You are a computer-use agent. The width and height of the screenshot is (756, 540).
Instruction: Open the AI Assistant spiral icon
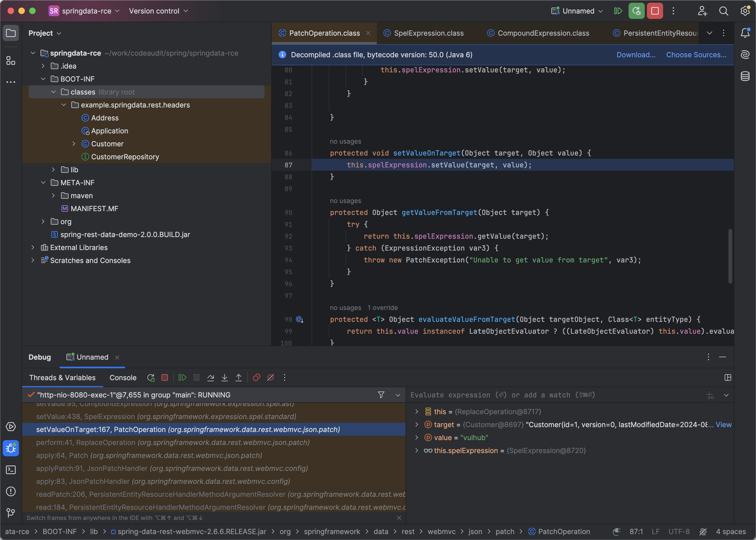[745, 55]
